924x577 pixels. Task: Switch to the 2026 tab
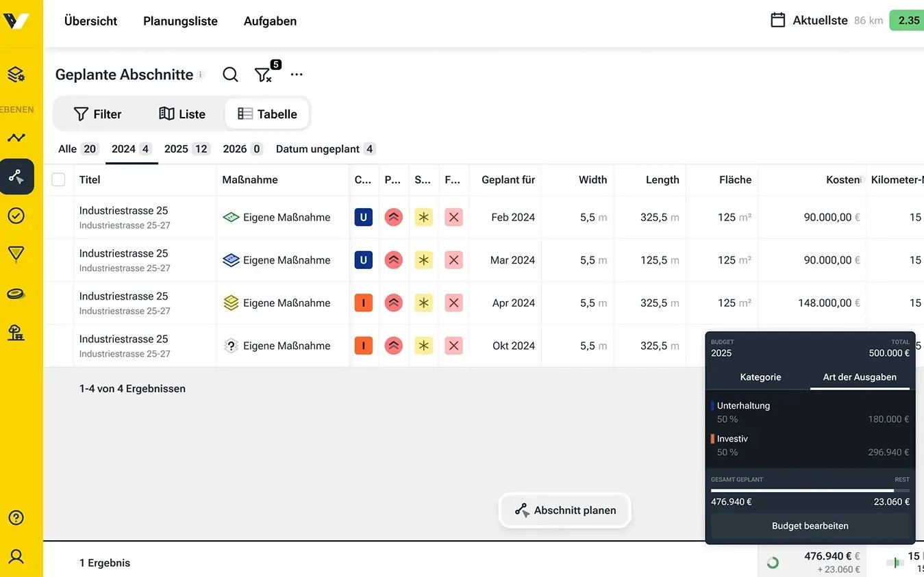coord(243,149)
